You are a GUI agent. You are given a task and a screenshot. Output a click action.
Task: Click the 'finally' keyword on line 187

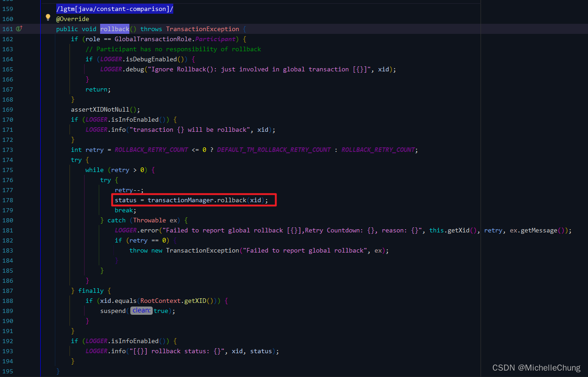click(x=91, y=291)
